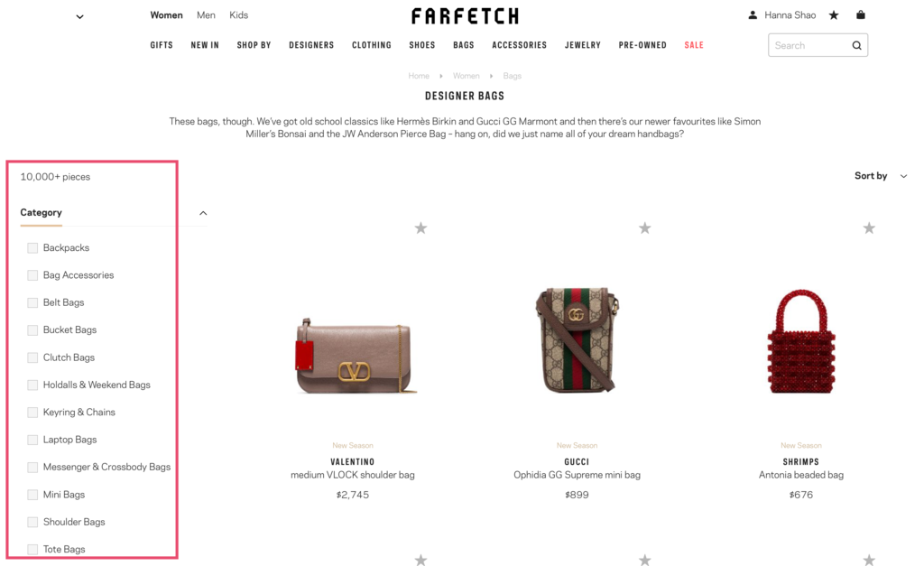The width and height of the screenshot is (924, 566).
Task: Open the wishlist star in the header
Action: pos(833,14)
